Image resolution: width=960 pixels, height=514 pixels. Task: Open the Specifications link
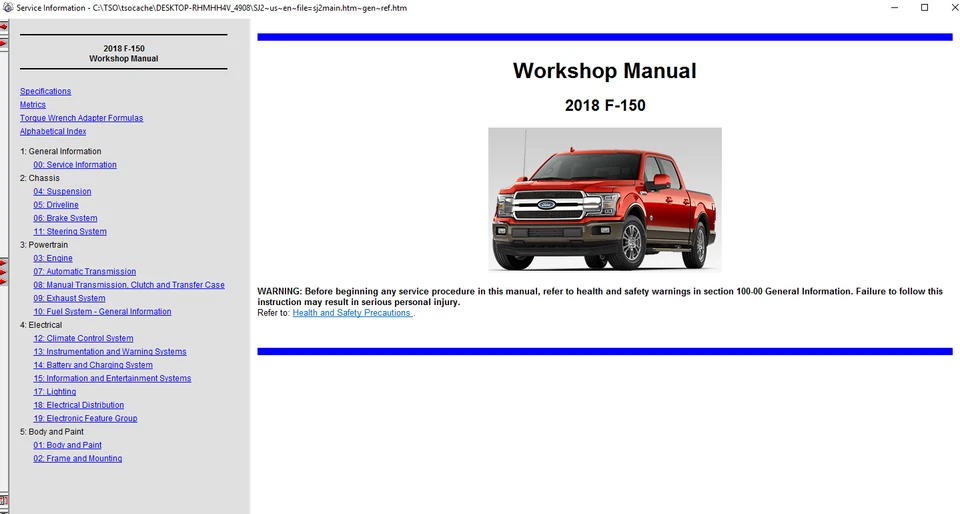tap(45, 91)
